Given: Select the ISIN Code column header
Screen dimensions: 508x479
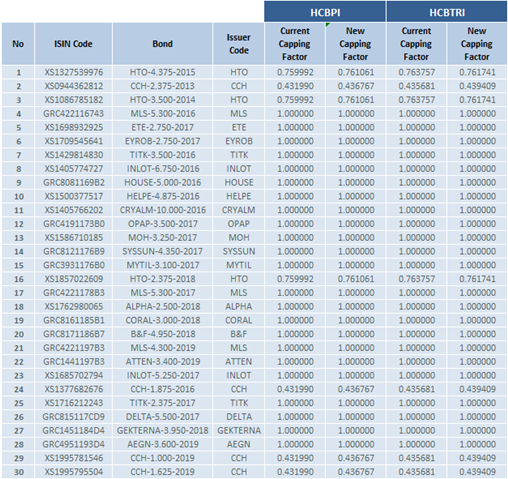Looking at the screenshot, I should point(73,44).
